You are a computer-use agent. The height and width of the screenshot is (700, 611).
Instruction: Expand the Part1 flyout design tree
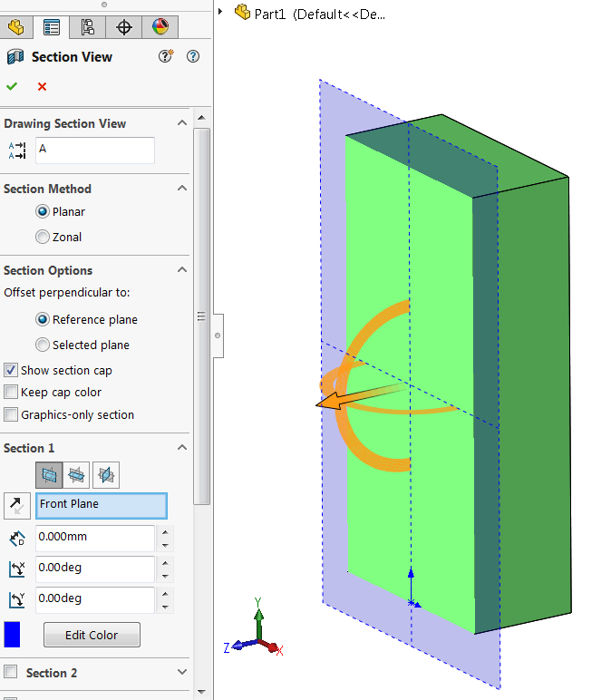point(220,12)
